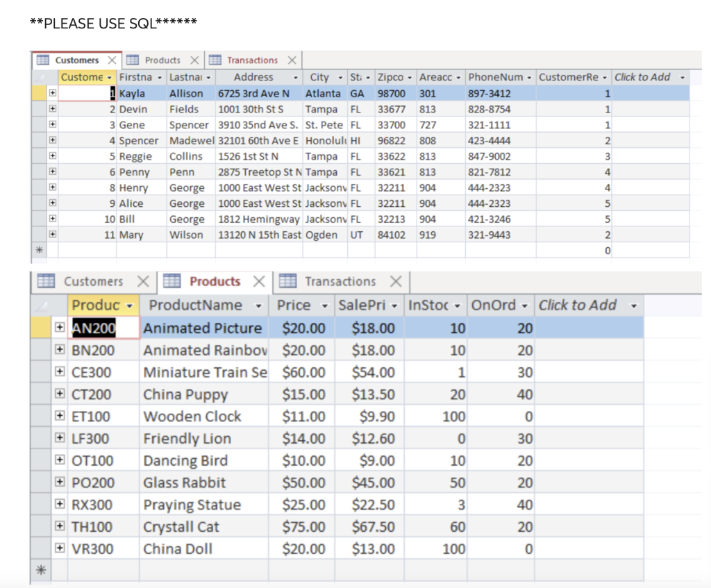Close the Products tab in the upper table
Image resolution: width=711 pixels, height=588 pixels.
(x=194, y=60)
